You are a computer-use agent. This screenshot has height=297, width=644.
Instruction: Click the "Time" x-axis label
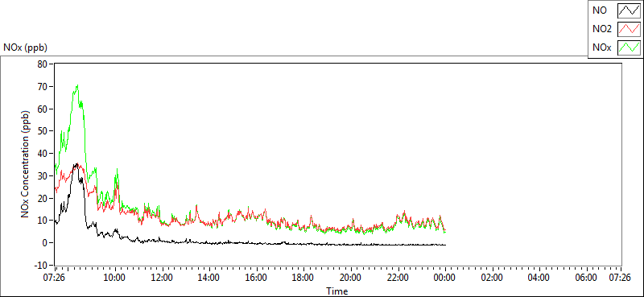tap(336, 291)
